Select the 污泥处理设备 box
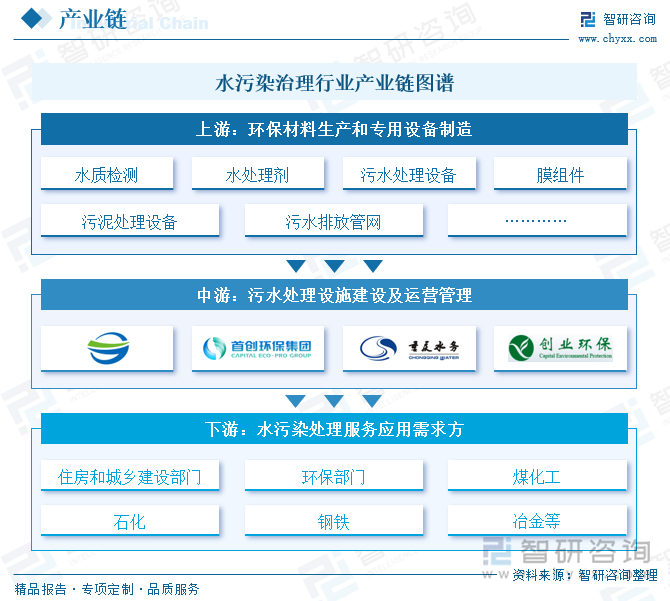 point(130,220)
